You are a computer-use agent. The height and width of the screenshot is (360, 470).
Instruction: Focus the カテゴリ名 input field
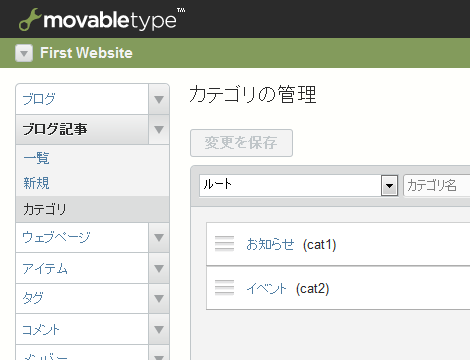click(437, 185)
